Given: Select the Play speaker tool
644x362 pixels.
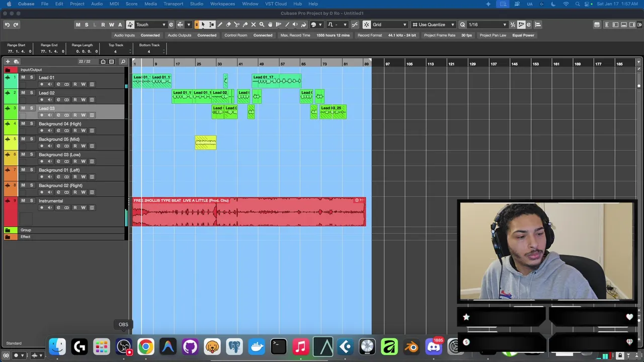Looking at the screenshot, I should coord(295,25).
